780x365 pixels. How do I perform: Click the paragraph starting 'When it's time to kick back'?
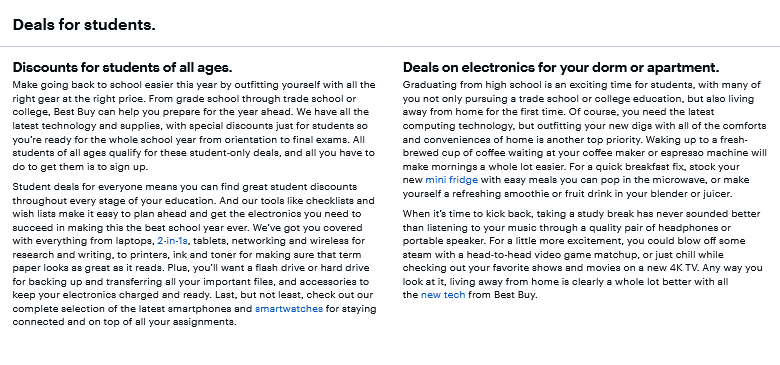(583, 255)
